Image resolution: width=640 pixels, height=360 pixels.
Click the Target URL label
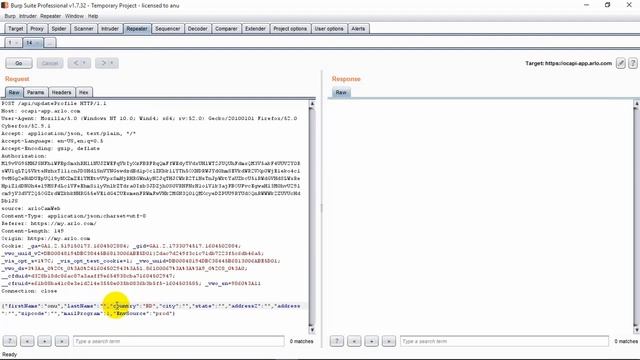click(x=569, y=63)
